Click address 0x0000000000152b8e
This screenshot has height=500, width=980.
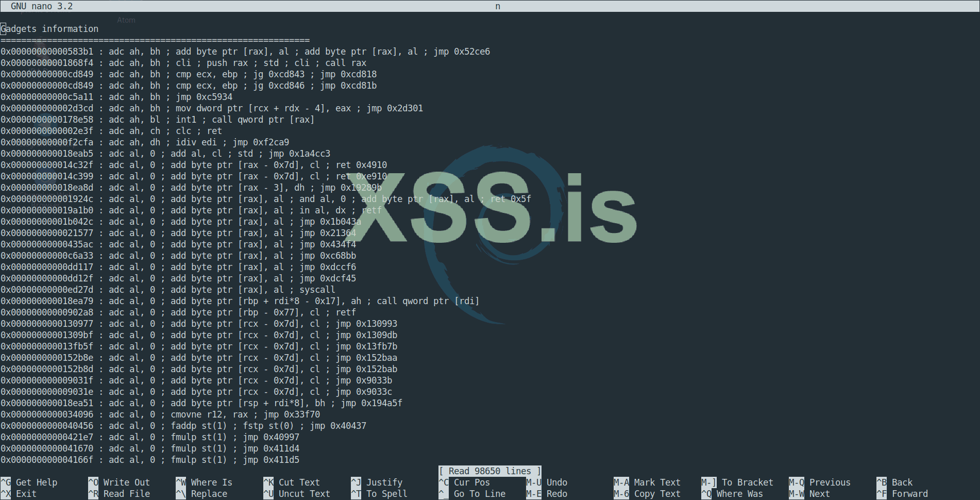coord(47,358)
